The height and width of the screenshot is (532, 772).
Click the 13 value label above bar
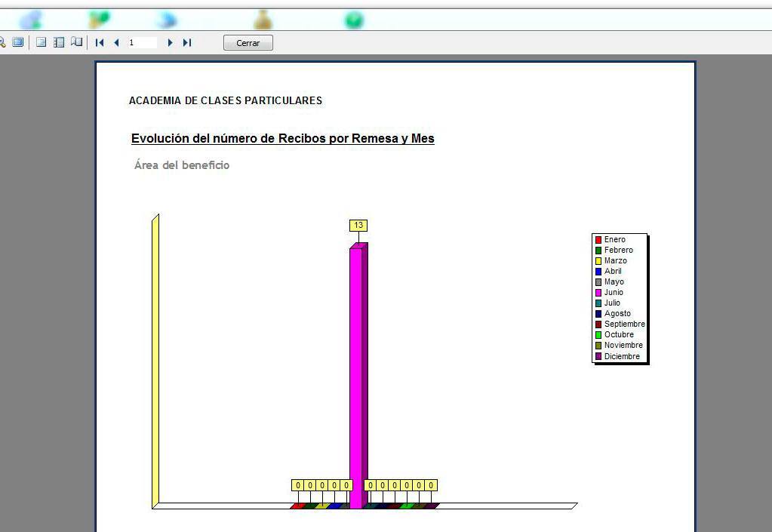[358, 226]
